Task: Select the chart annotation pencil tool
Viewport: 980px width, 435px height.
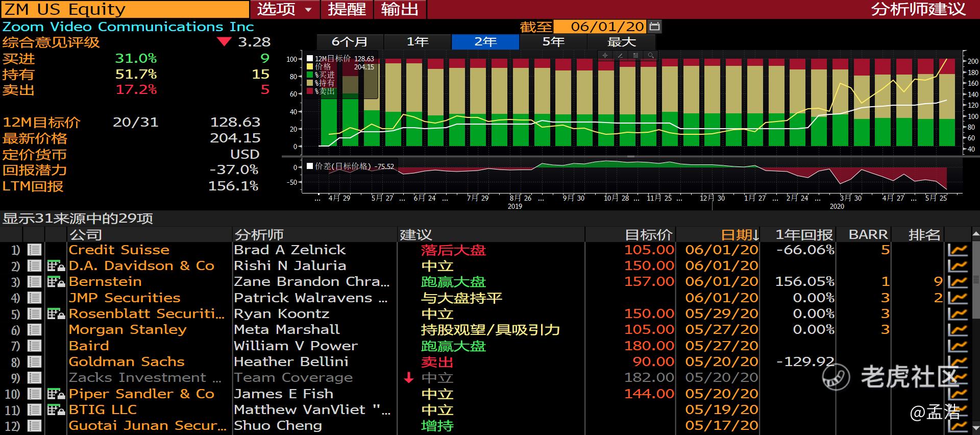Action: [620, 55]
